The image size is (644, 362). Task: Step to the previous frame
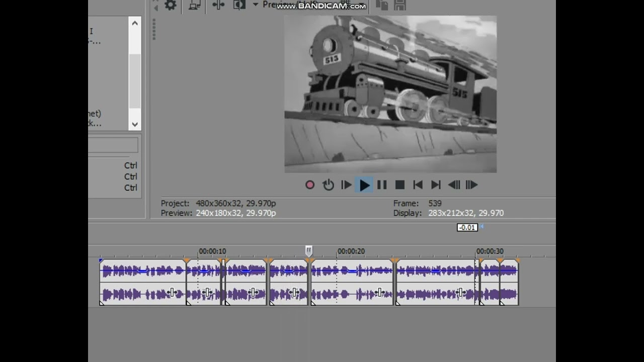tap(454, 185)
